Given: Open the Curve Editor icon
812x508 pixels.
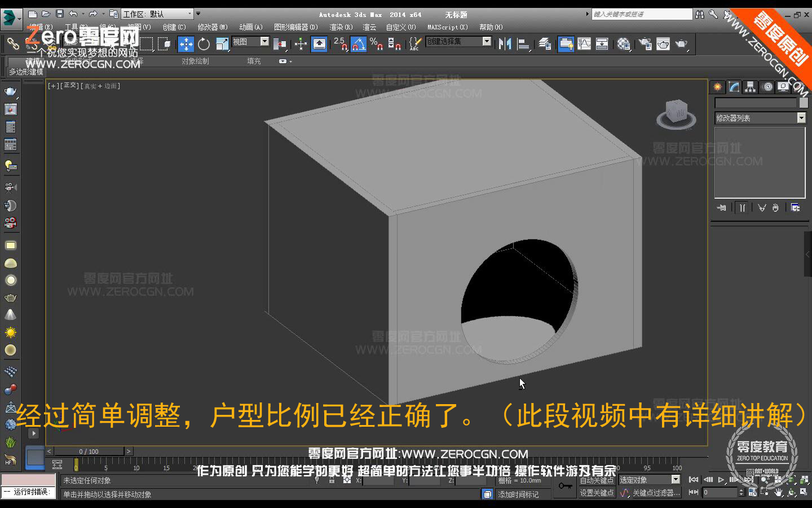Looking at the screenshot, I should point(584,43).
